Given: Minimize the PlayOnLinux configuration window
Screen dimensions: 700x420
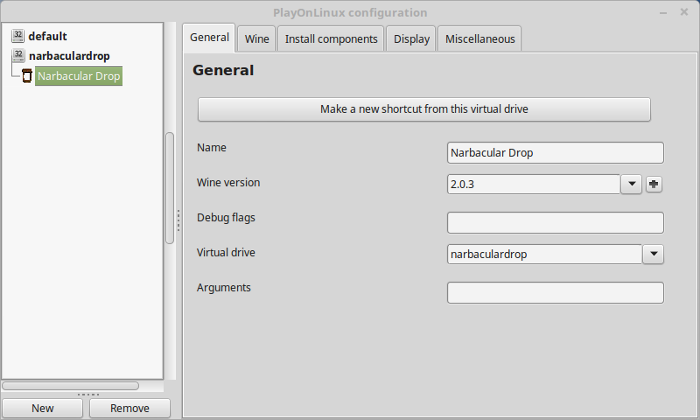Looking at the screenshot, I should 663,13.
